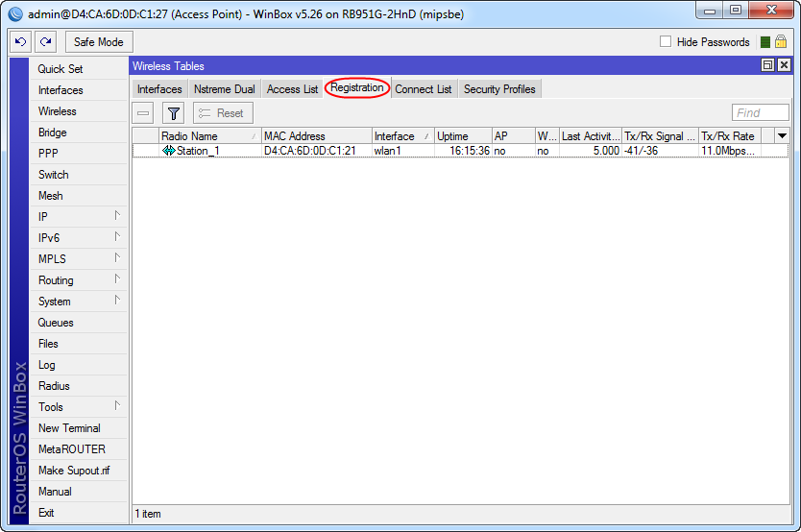Close the Wireless Tables panel
This screenshot has height=532, width=801.
tap(784, 65)
